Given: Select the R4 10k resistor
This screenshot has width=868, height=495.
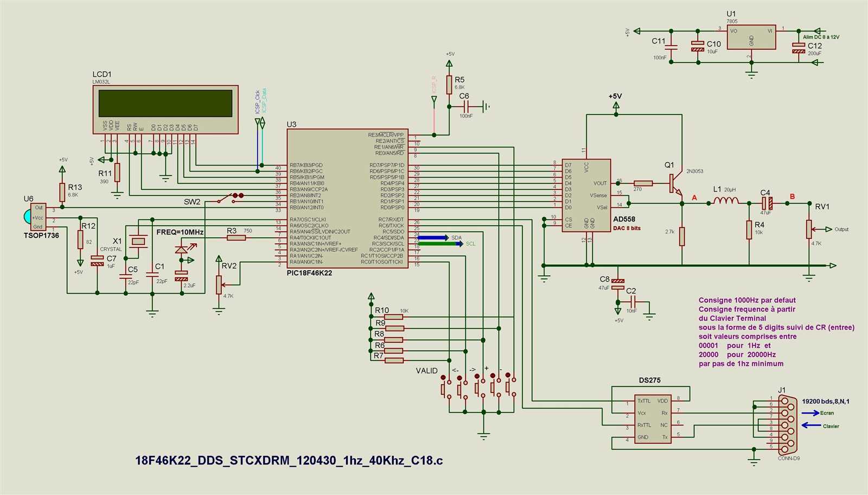Looking at the screenshot, I should coord(749,230).
